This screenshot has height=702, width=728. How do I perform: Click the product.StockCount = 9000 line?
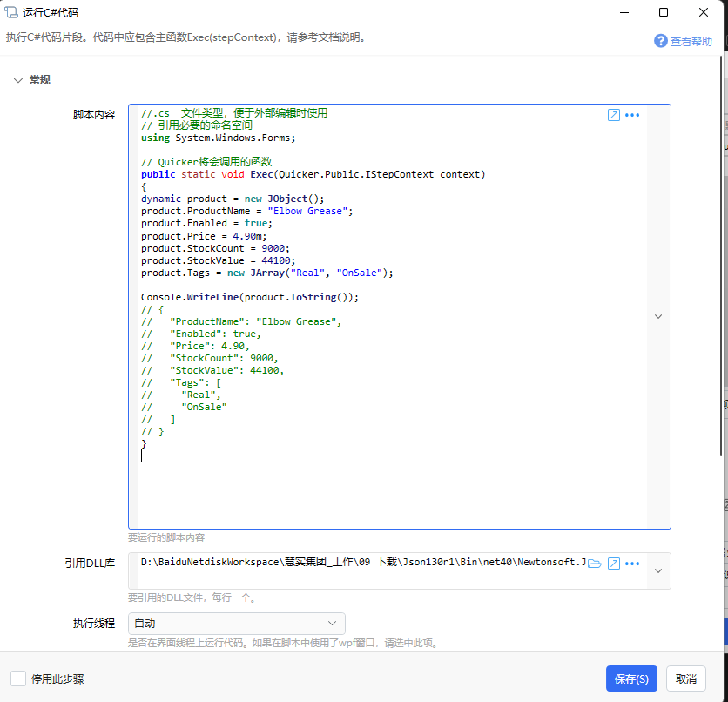click(x=215, y=248)
